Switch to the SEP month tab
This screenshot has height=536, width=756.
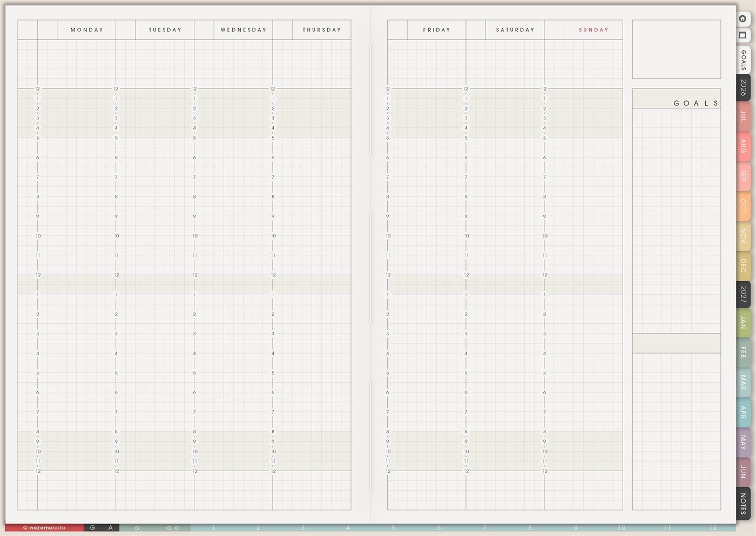[744, 176]
